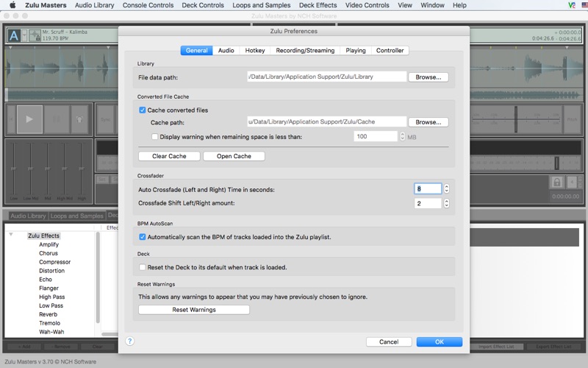Click the pitch slider handle on right deck
Screen dimensions: 588x368
coord(516,119)
